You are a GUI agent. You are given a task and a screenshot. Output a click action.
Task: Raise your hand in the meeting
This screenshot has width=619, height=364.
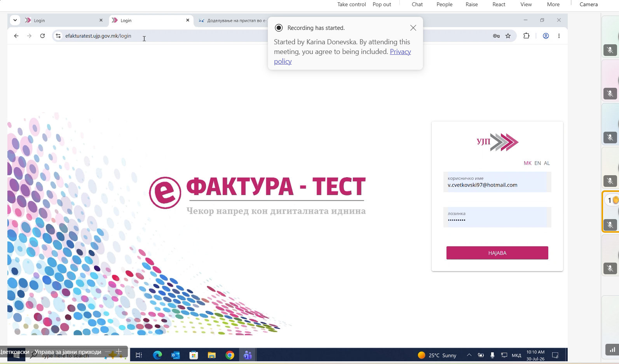pos(471,4)
